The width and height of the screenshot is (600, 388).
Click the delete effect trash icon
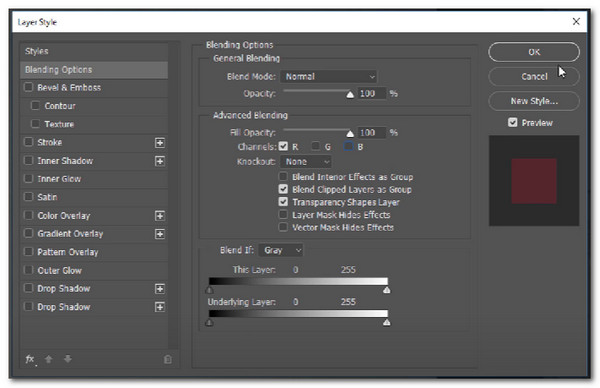click(x=168, y=359)
